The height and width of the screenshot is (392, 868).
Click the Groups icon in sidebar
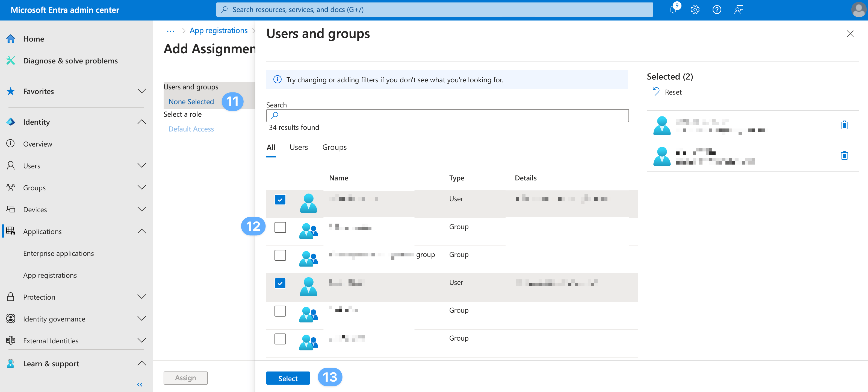coord(10,187)
